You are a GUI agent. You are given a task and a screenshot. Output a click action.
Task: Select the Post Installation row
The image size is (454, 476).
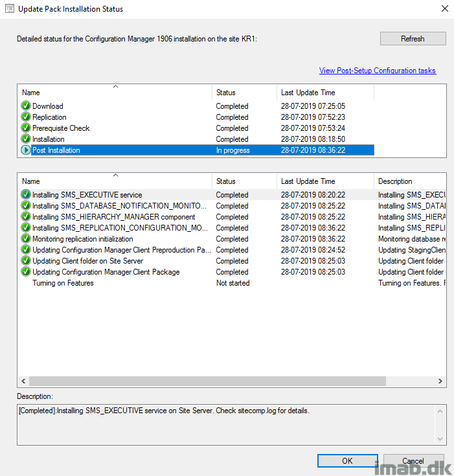[x=198, y=150]
